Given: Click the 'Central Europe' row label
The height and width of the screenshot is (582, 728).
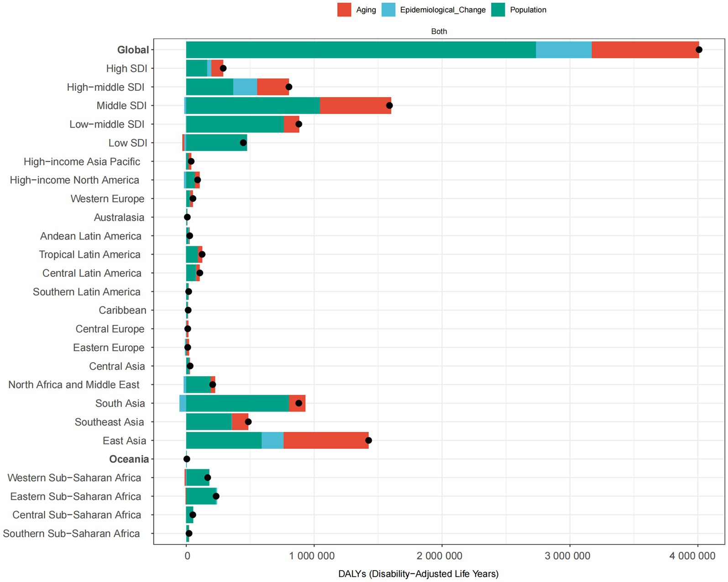Looking at the screenshot, I should (110, 329).
